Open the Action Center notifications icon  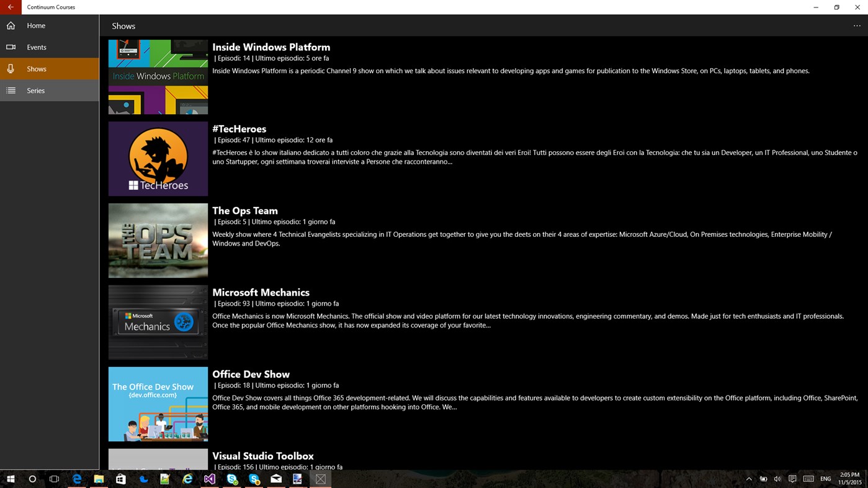[792, 479]
